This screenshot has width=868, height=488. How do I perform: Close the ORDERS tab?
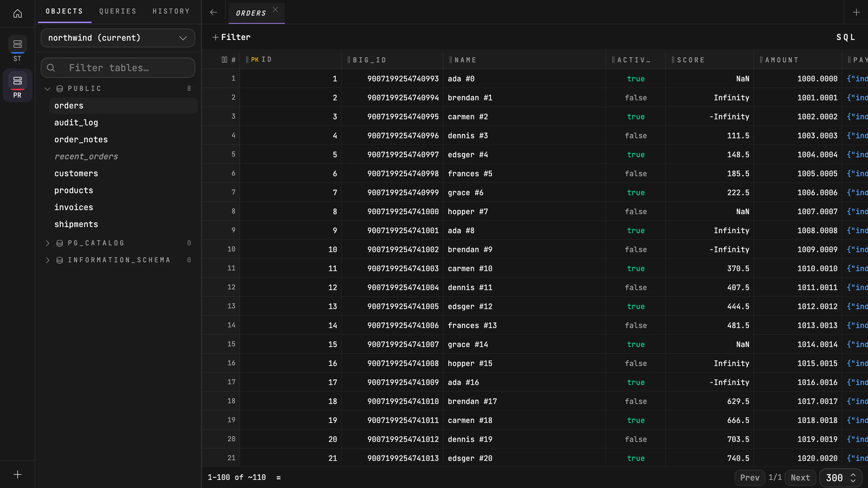[275, 10]
